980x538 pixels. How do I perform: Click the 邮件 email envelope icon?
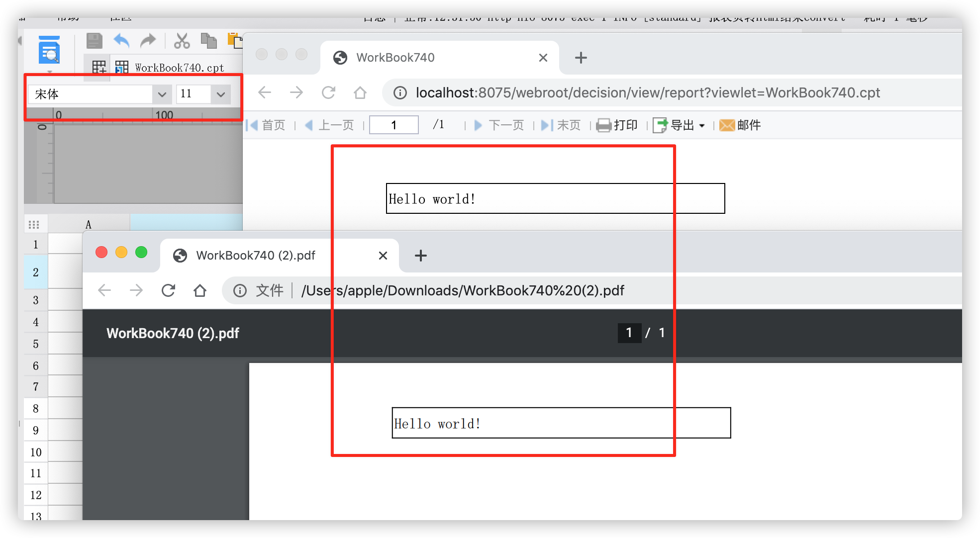point(727,125)
